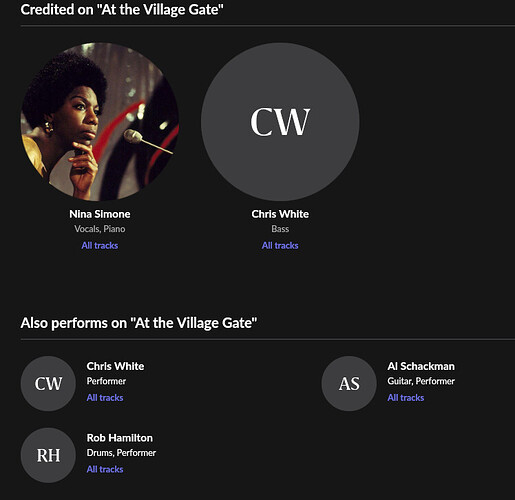View All tracks for Chris White as Performer
515x500 pixels.
point(105,397)
